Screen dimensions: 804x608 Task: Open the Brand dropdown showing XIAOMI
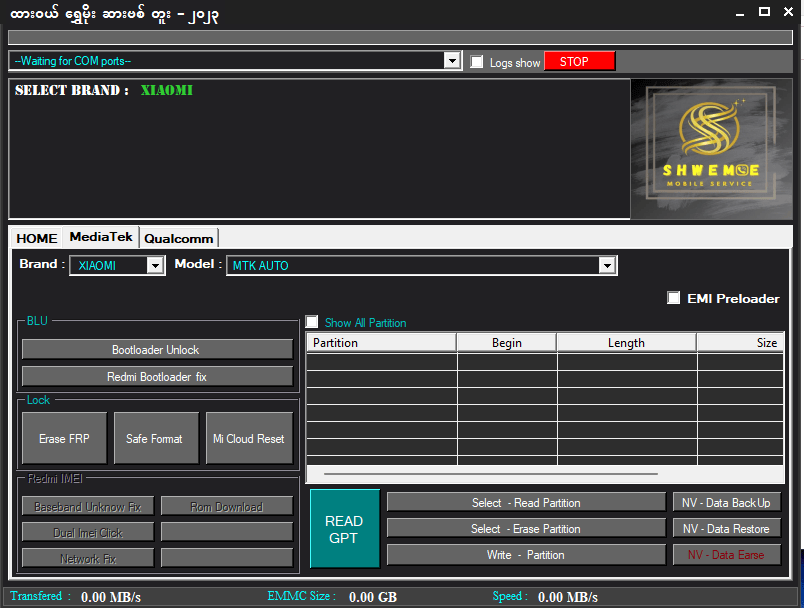(156, 265)
